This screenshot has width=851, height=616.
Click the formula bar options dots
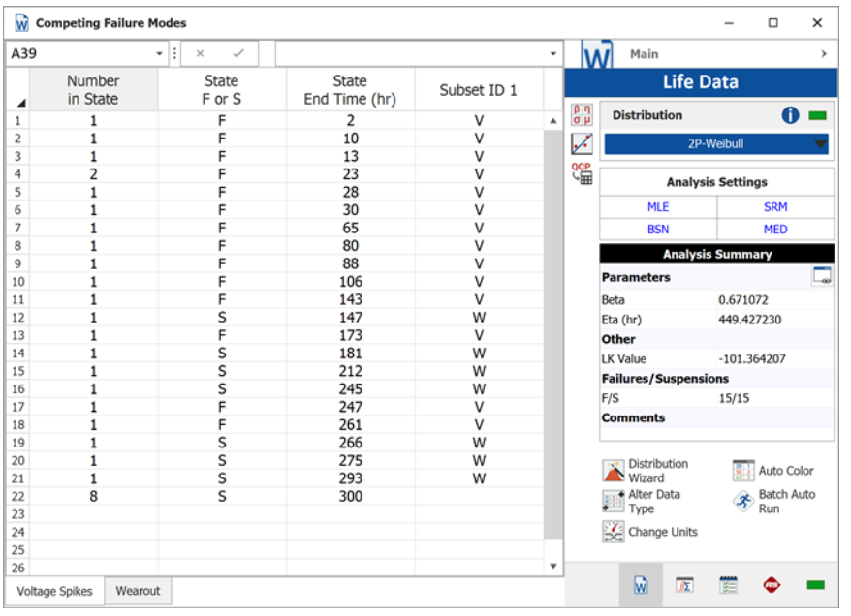174,53
